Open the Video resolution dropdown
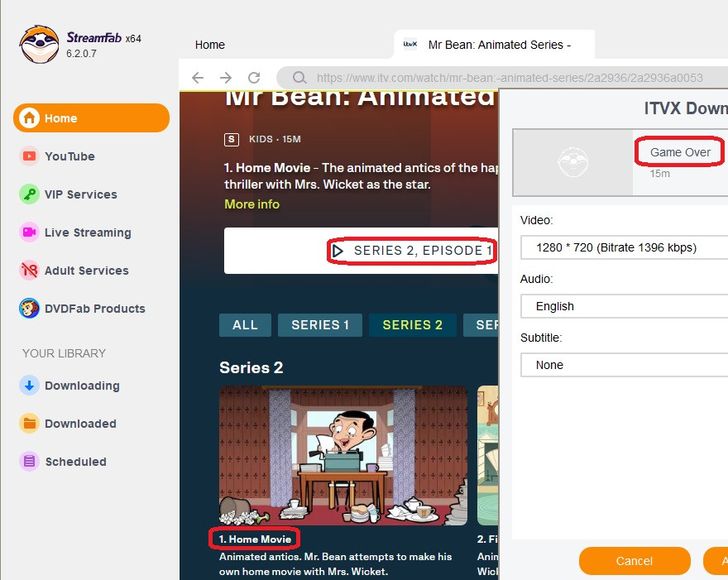 pyautogui.click(x=624, y=247)
